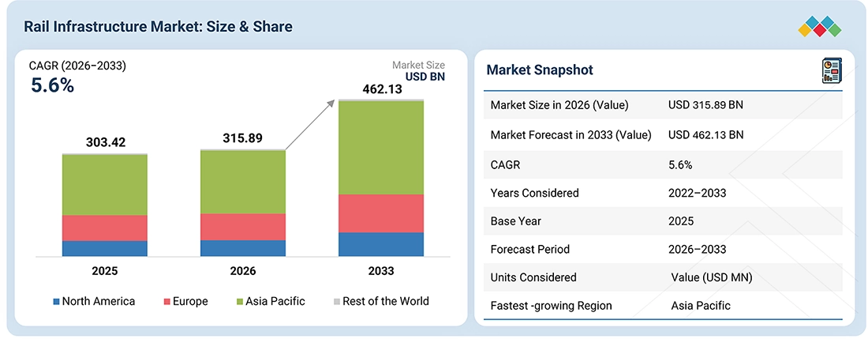Click the 'Units Considered' row label
The height and width of the screenshot is (339, 868).
(x=533, y=277)
